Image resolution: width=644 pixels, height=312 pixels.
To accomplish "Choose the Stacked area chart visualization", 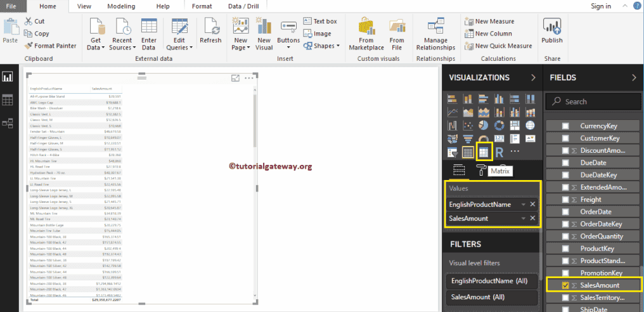I will (x=484, y=113).
